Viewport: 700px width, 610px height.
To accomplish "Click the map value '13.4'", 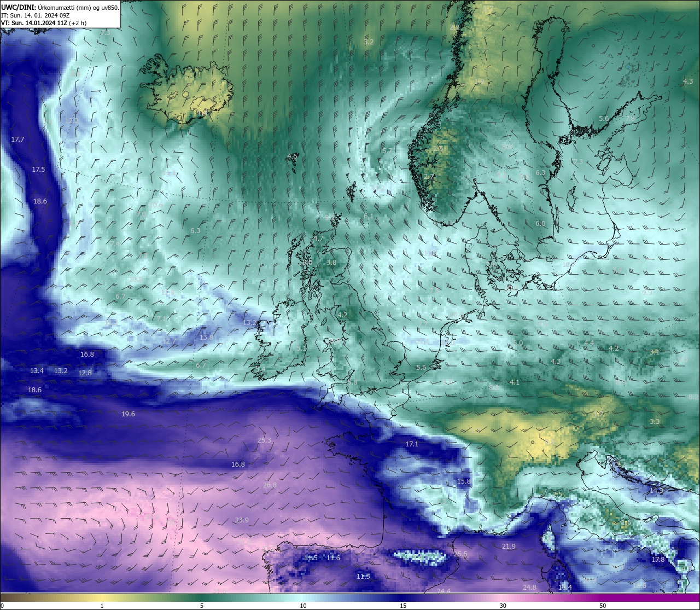I will pos(37,371).
